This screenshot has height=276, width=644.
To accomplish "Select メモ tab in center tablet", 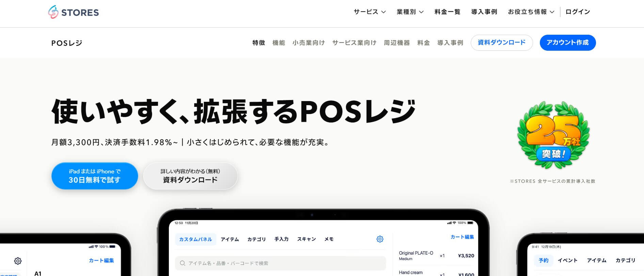I will (x=329, y=239).
